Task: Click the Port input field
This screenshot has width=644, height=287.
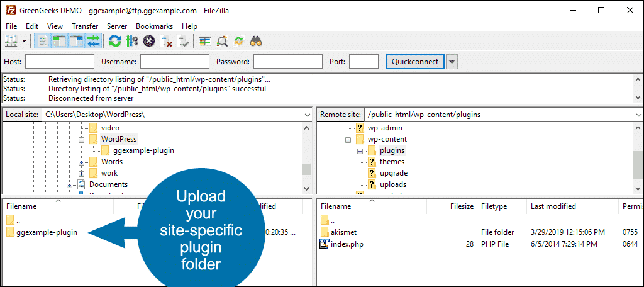Action: (x=364, y=62)
